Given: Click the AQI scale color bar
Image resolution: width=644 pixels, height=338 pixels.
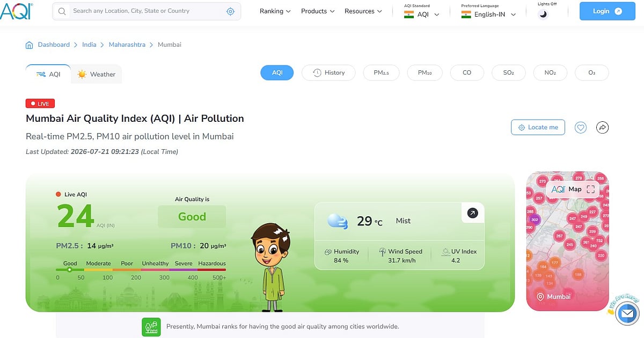Looking at the screenshot, I should coord(141,270).
